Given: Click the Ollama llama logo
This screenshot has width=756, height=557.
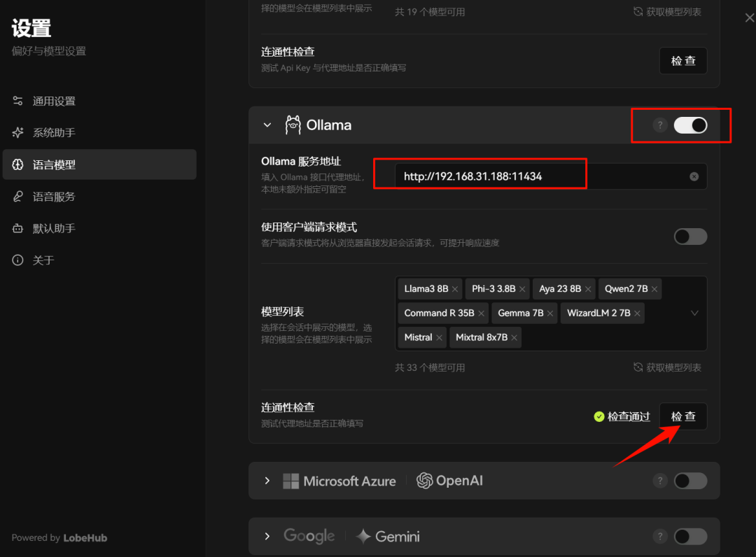Looking at the screenshot, I should click(293, 125).
